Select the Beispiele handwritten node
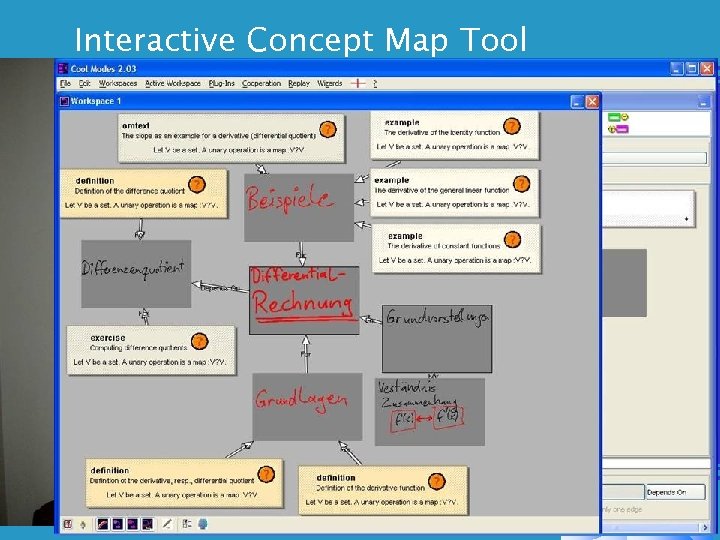This screenshot has width=720, height=540. [299, 208]
